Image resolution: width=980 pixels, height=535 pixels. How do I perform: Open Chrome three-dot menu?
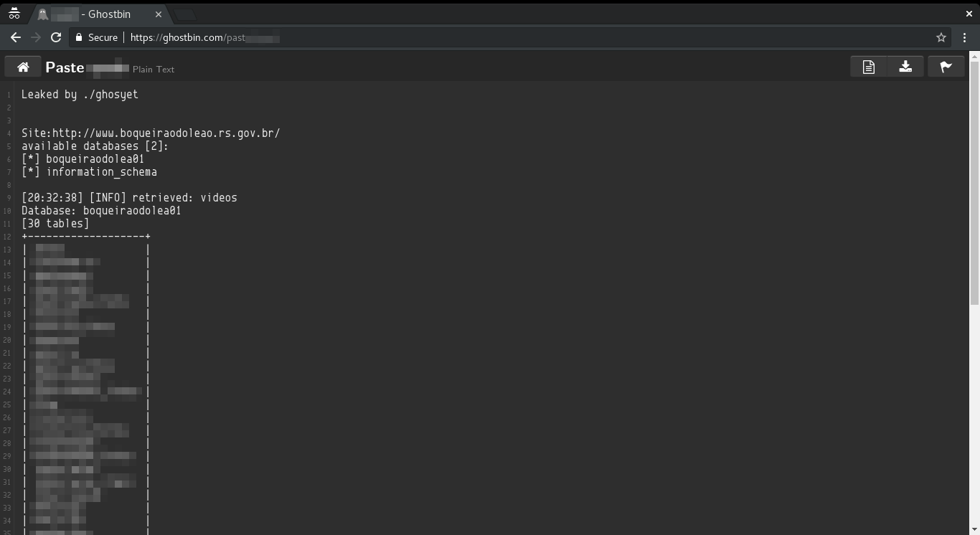point(964,37)
